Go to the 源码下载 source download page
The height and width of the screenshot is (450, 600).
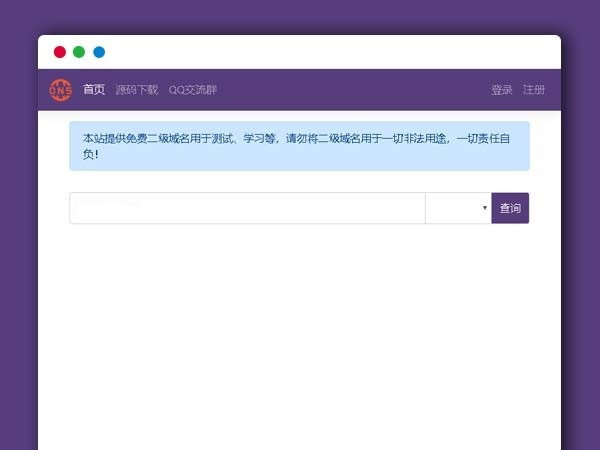(x=137, y=90)
